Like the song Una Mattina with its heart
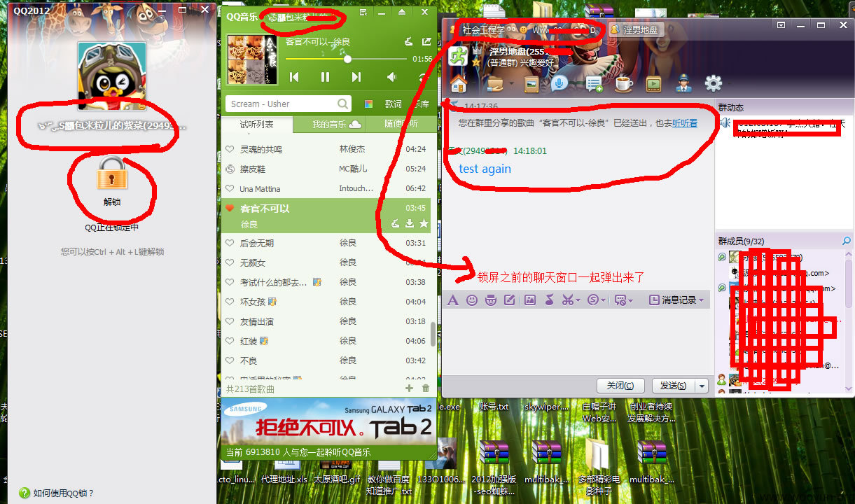The height and width of the screenshot is (504, 855). pyautogui.click(x=230, y=188)
